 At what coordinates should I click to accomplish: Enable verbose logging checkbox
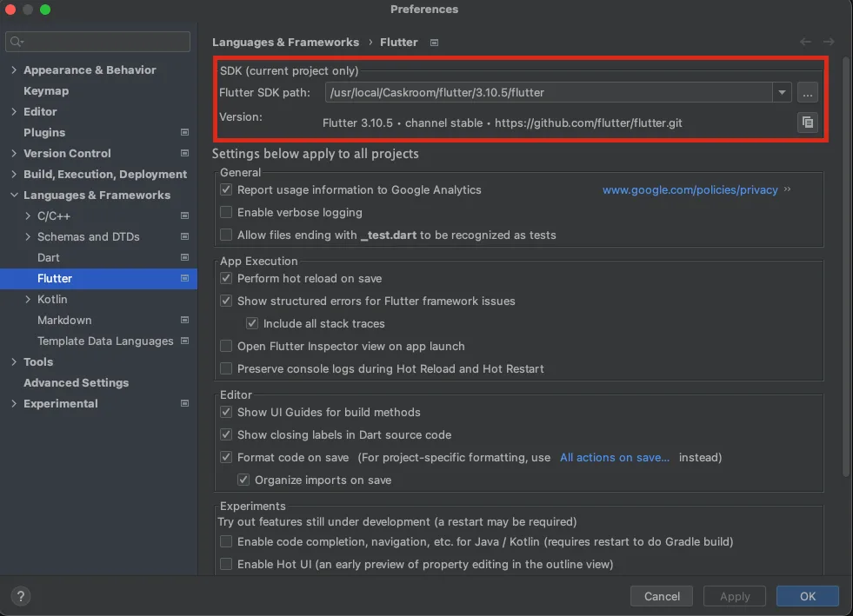tap(226, 212)
